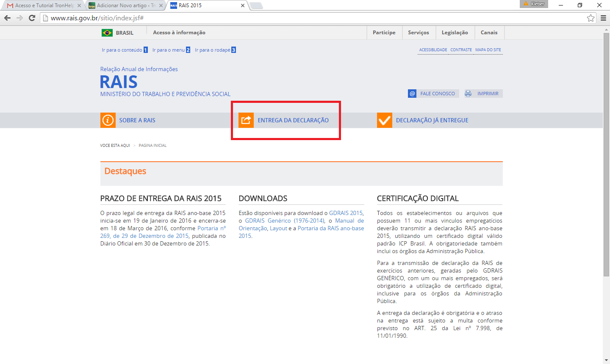The height and width of the screenshot is (364, 610).
Task: Open the Chrome hamburger menu
Action: point(603,18)
